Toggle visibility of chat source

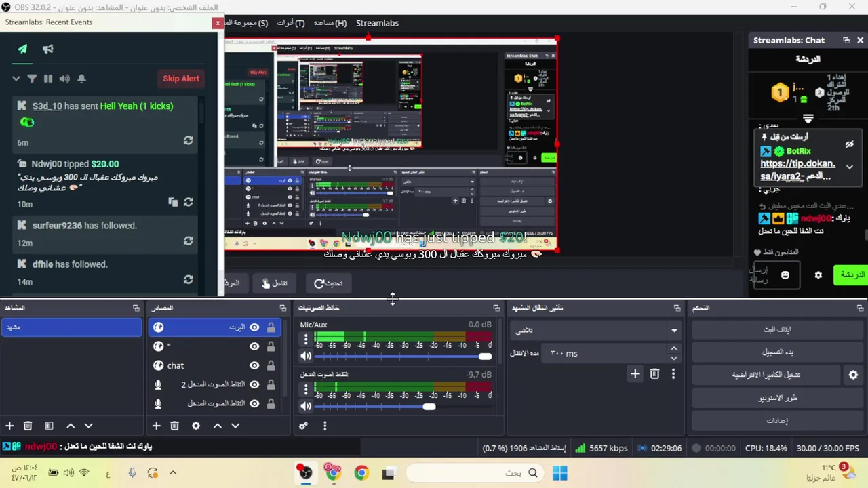254,365
